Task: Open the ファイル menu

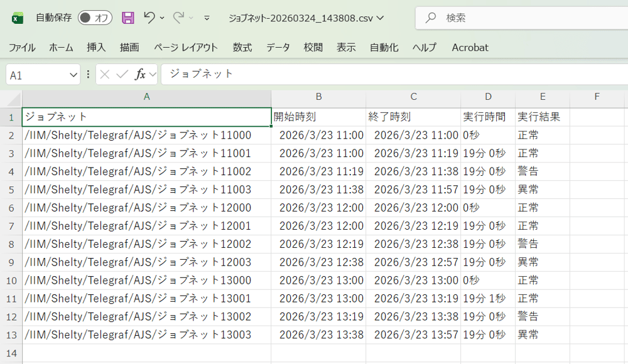Action: click(x=21, y=47)
